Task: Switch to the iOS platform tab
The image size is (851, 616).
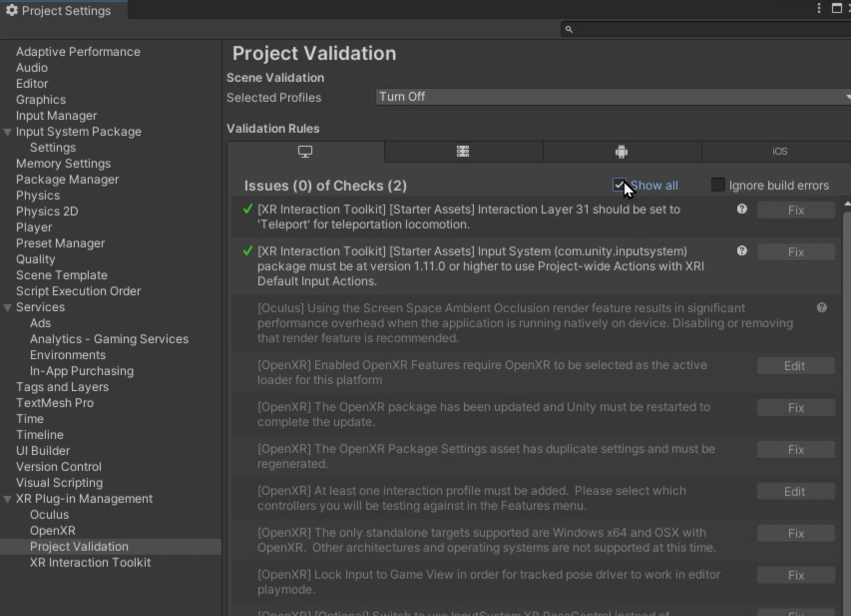Action: tap(779, 152)
